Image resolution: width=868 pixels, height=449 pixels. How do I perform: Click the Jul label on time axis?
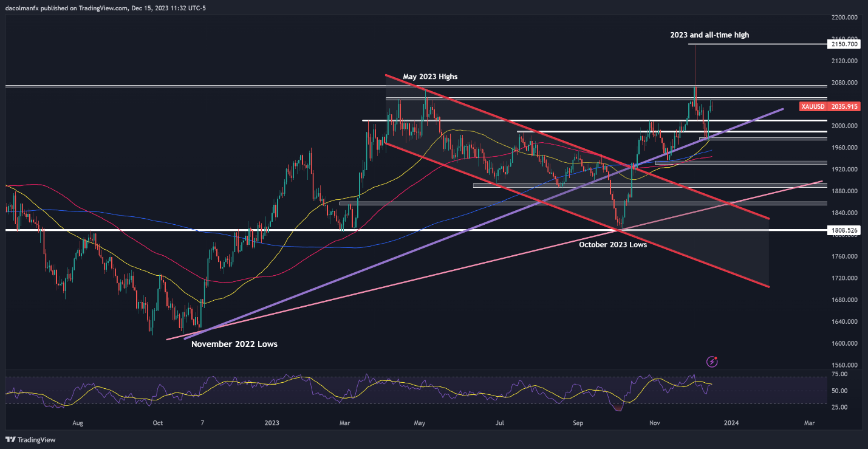coord(500,422)
